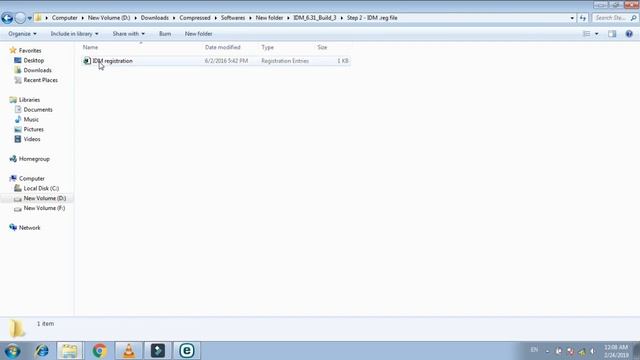Open the recent locations dropdown arrow
Image resolution: width=640 pixels, height=360 pixels.
(29, 18)
